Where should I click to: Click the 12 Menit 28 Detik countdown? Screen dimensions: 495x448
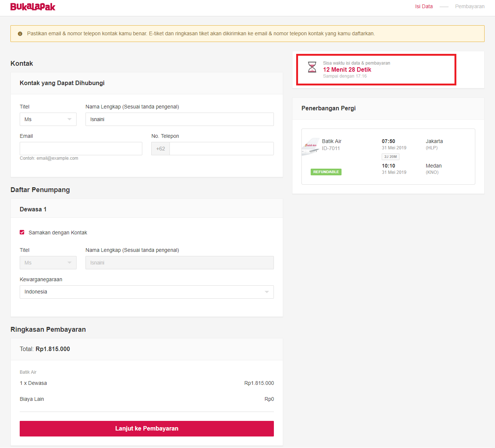347,69
